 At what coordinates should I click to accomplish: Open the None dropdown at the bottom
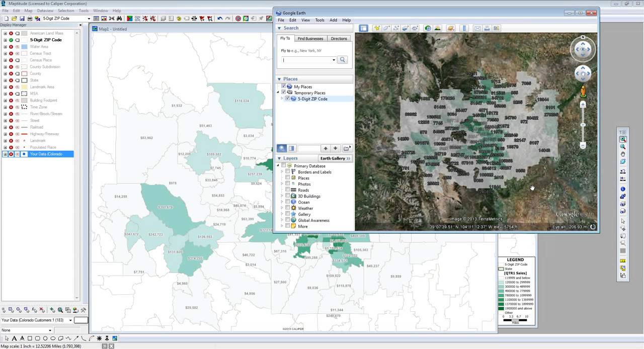pos(50,330)
